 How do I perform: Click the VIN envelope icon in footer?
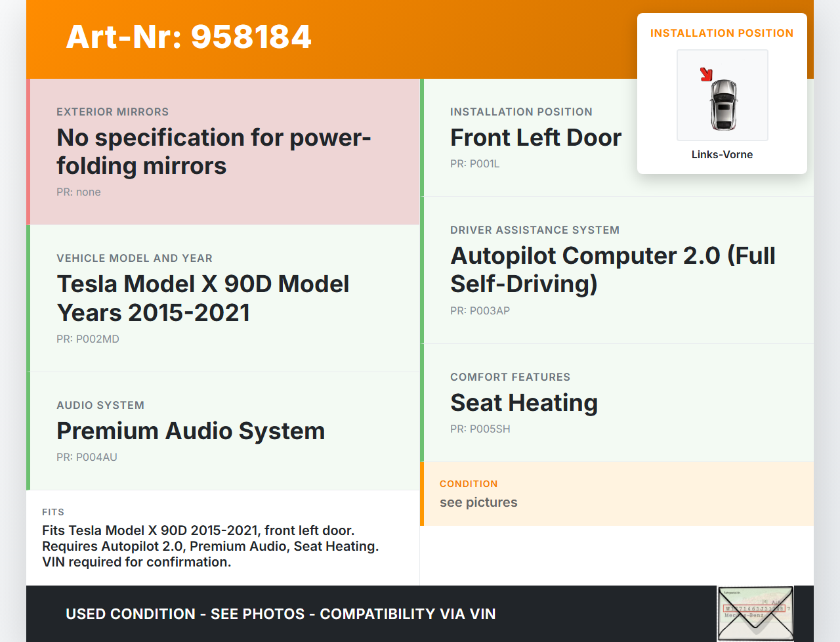coord(755,613)
